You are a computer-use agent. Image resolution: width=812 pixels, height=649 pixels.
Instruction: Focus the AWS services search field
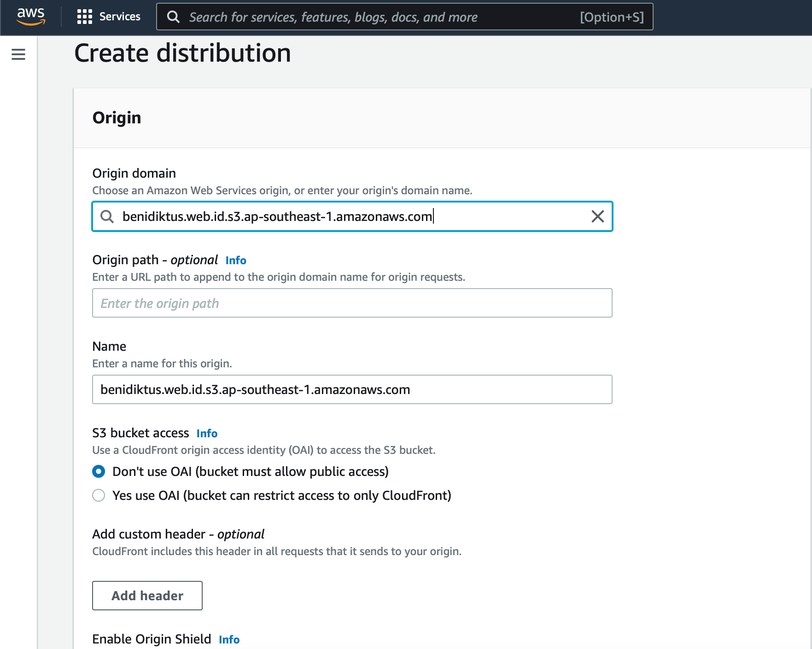(x=404, y=17)
